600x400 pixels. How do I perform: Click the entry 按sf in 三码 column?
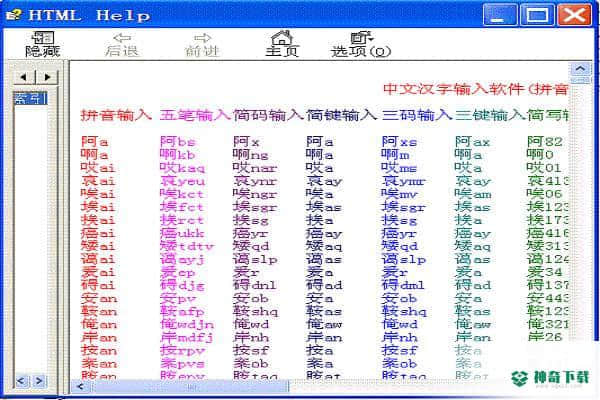coord(399,350)
